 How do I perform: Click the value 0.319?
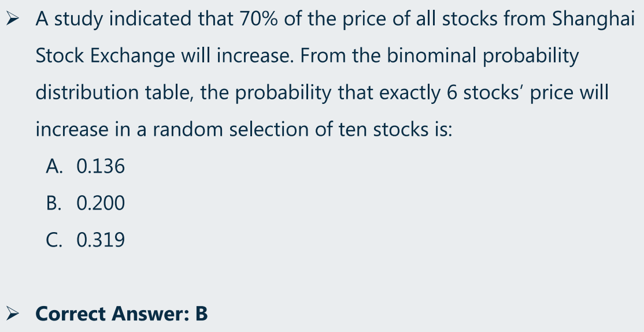click(x=101, y=240)
